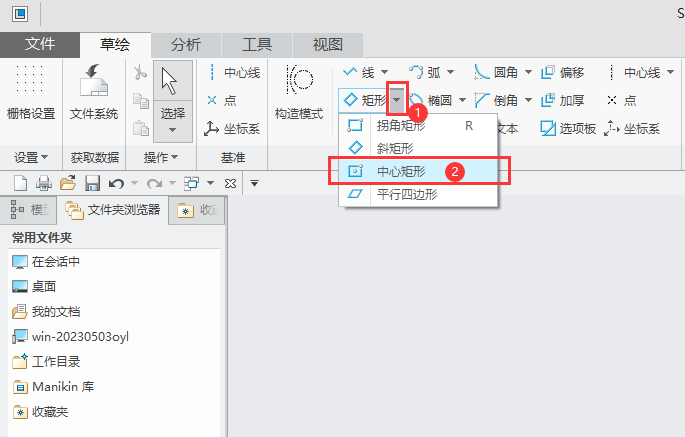The height and width of the screenshot is (437, 685).
Task: Select the 倒角 chamfer tool
Action: pyautogui.click(x=496, y=101)
